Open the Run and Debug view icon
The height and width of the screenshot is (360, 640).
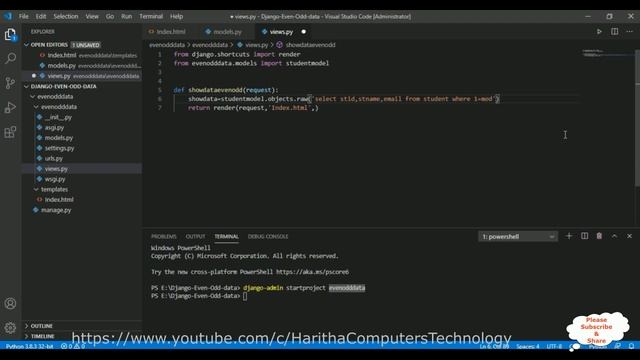tap(10, 107)
